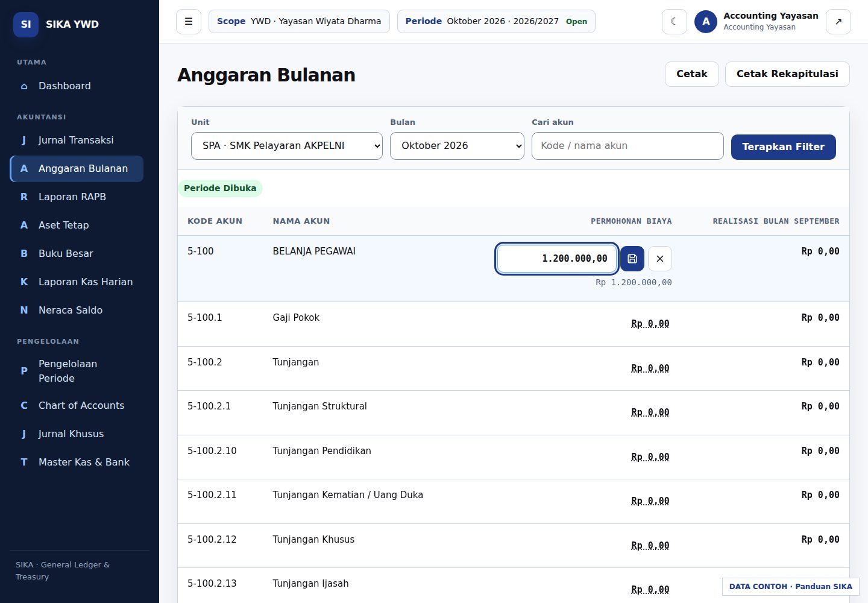Cancel editing with the X button
Viewport: 868px width, 603px height.
point(660,259)
